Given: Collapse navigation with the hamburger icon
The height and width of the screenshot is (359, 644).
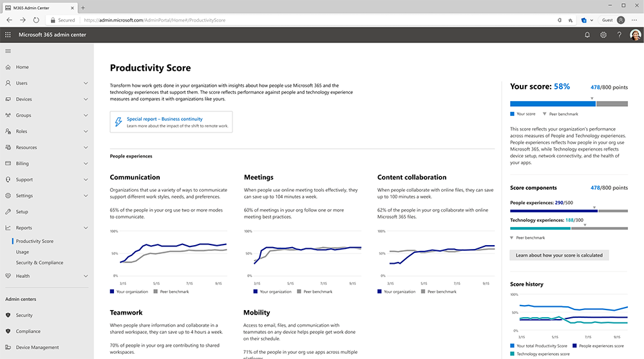Looking at the screenshot, I should click(x=8, y=51).
